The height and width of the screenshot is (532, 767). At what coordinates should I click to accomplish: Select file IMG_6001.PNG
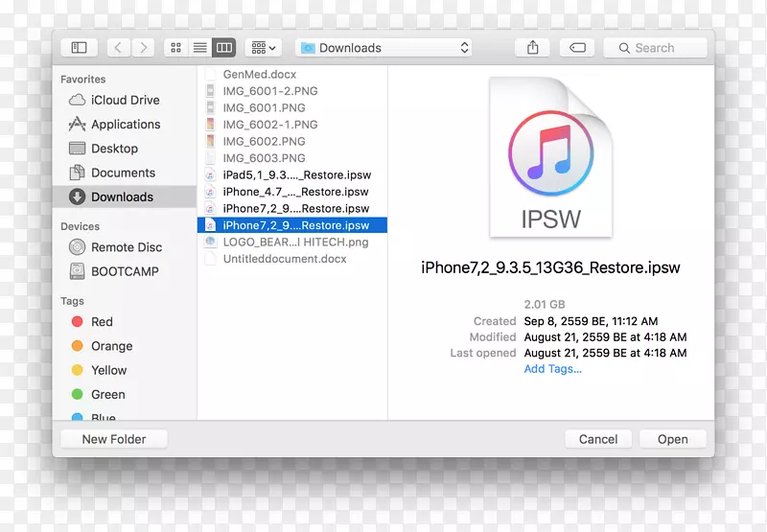[292, 107]
